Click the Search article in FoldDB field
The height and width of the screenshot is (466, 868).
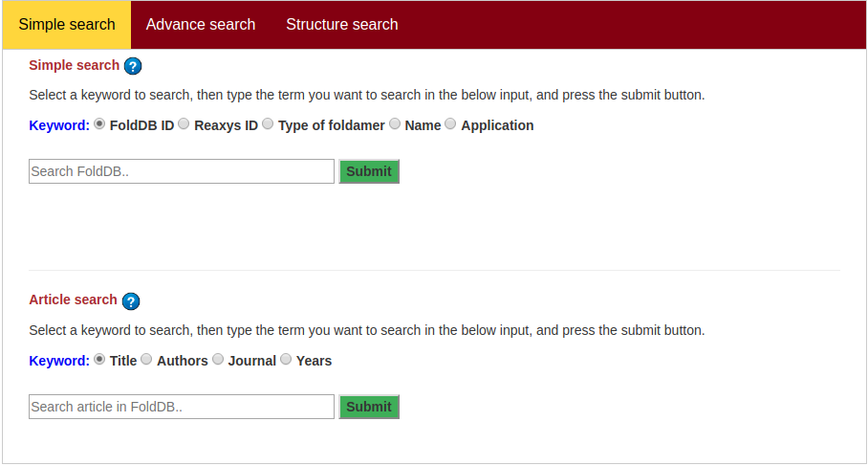(x=182, y=407)
